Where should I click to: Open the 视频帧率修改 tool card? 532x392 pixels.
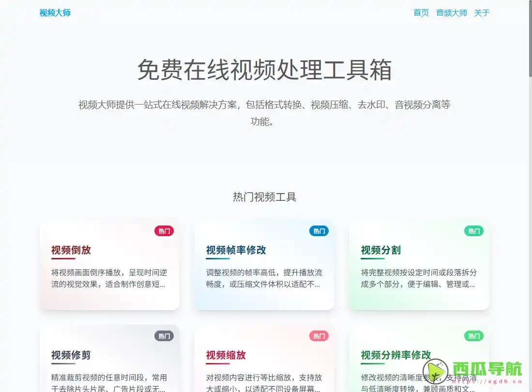click(264, 265)
